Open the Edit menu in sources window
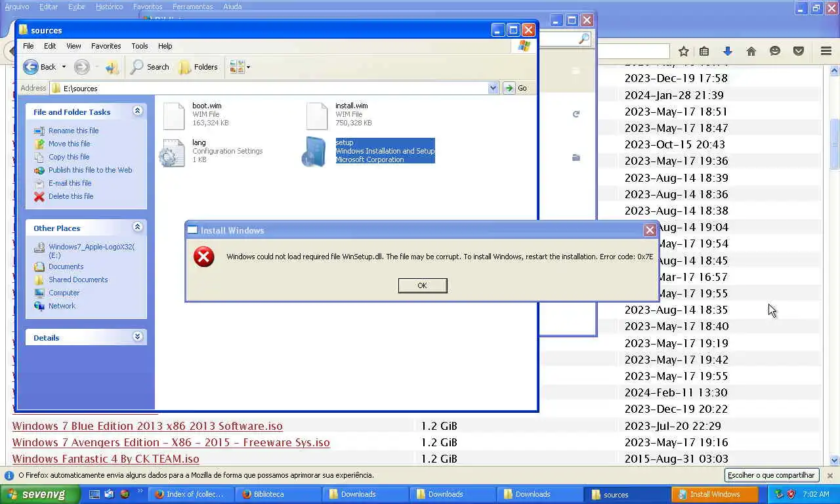The image size is (840, 504). point(50,46)
